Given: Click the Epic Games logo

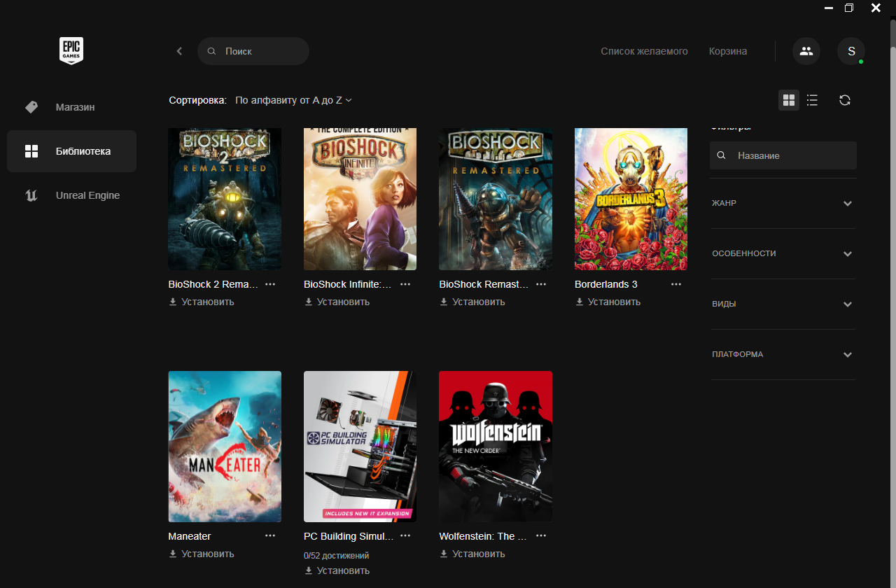Looking at the screenshot, I should point(71,51).
